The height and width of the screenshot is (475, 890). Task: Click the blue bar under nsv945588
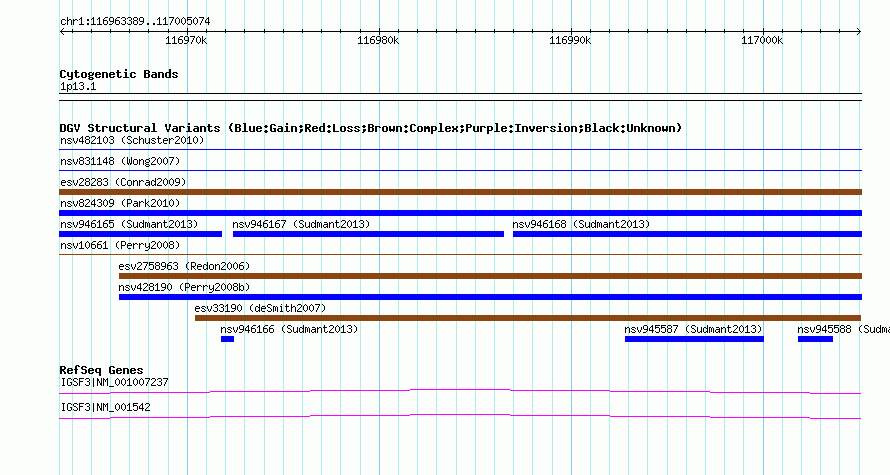(x=815, y=339)
